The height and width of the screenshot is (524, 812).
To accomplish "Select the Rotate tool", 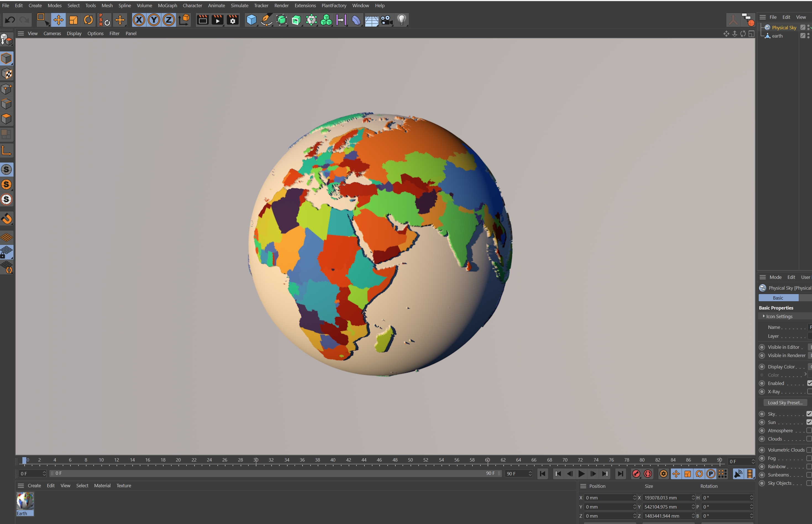I will tap(88, 20).
